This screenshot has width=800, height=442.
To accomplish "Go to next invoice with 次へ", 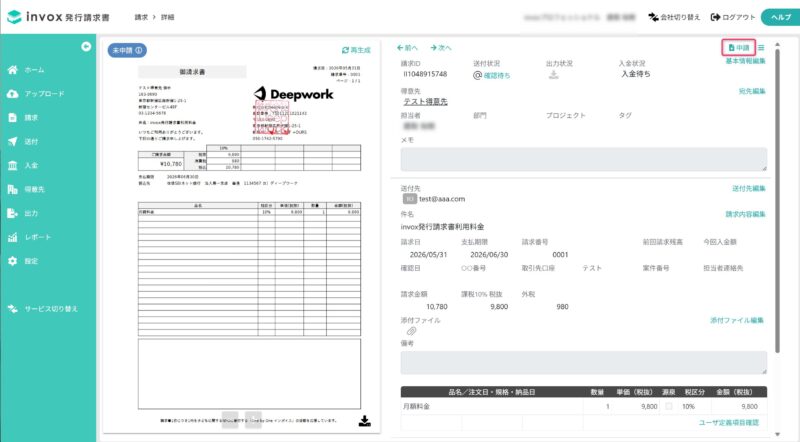I will [x=440, y=48].
